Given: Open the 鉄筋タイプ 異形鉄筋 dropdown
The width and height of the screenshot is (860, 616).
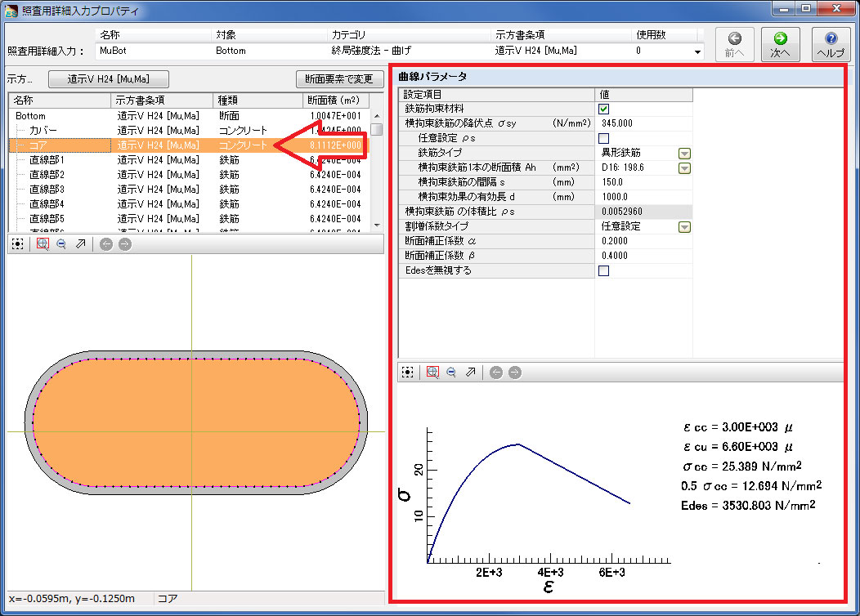Looking at the screenshot, I should point(684,153).
